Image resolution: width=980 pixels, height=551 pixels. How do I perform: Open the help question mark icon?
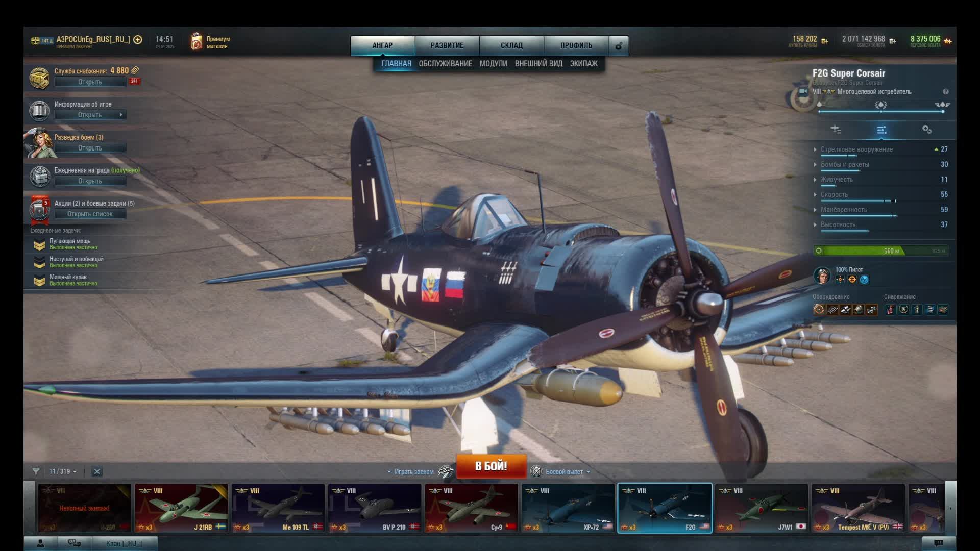[x=945, y=92]
